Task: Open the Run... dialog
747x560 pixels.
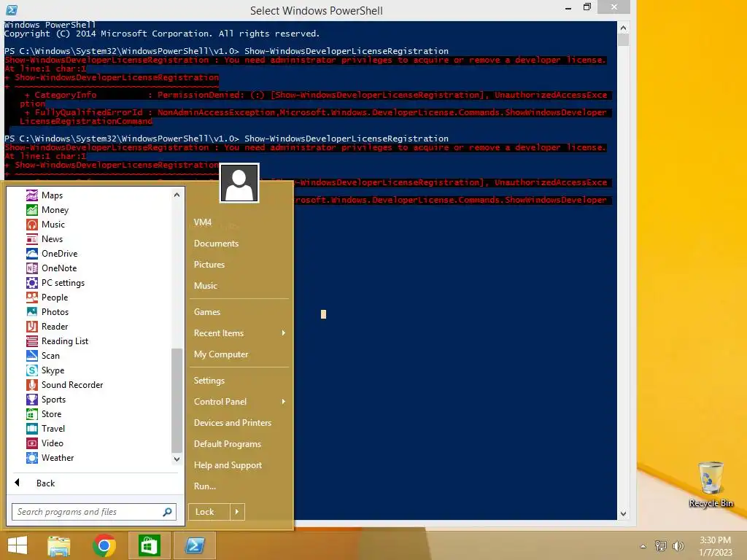Action: pos(205,486)
